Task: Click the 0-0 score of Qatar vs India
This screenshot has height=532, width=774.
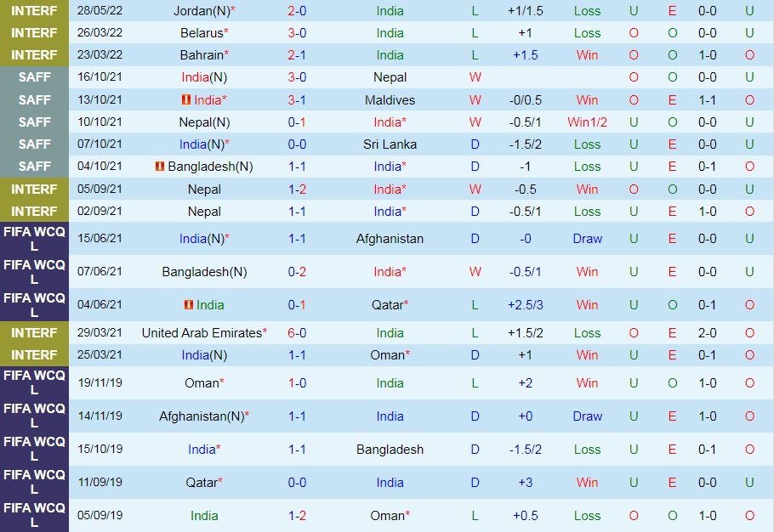Action: point(297,483)
